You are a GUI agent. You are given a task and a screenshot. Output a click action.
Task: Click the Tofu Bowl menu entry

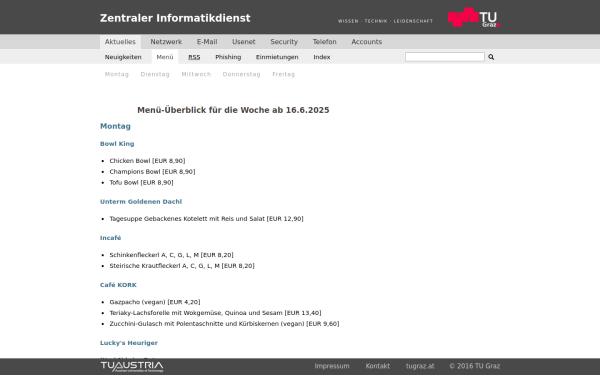coord(142,183)
